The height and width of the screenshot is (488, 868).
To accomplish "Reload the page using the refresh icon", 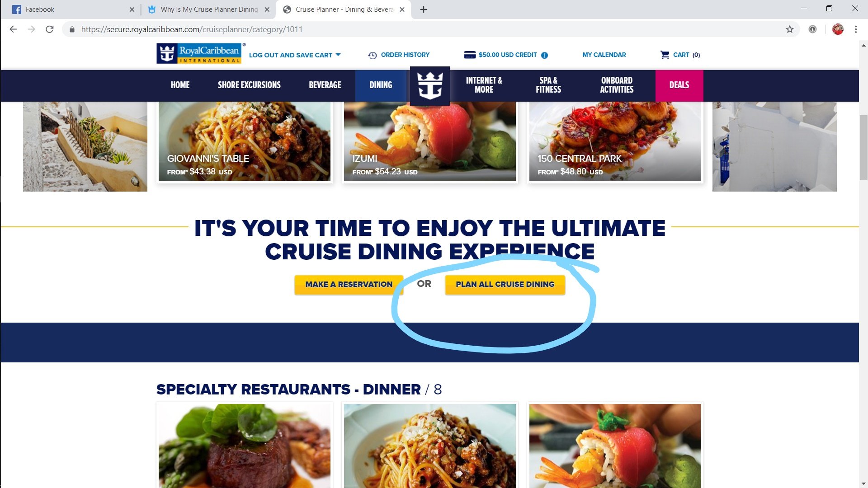I will 50,29.
